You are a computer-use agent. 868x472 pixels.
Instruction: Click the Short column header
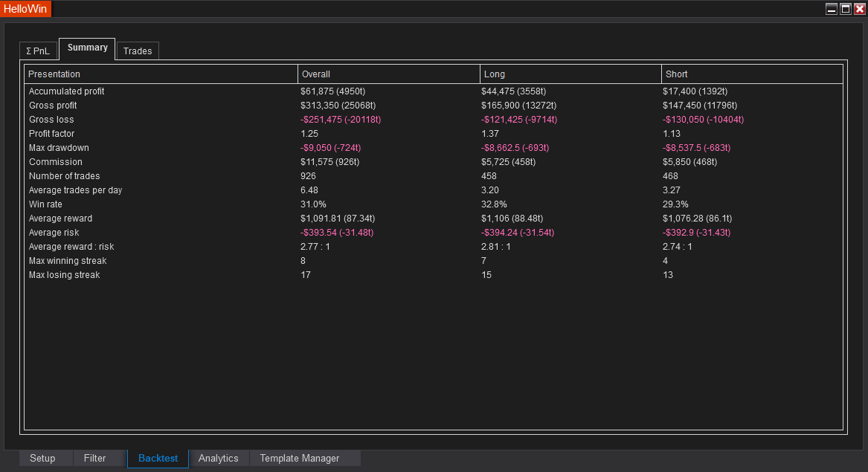(x=752, y=74)
